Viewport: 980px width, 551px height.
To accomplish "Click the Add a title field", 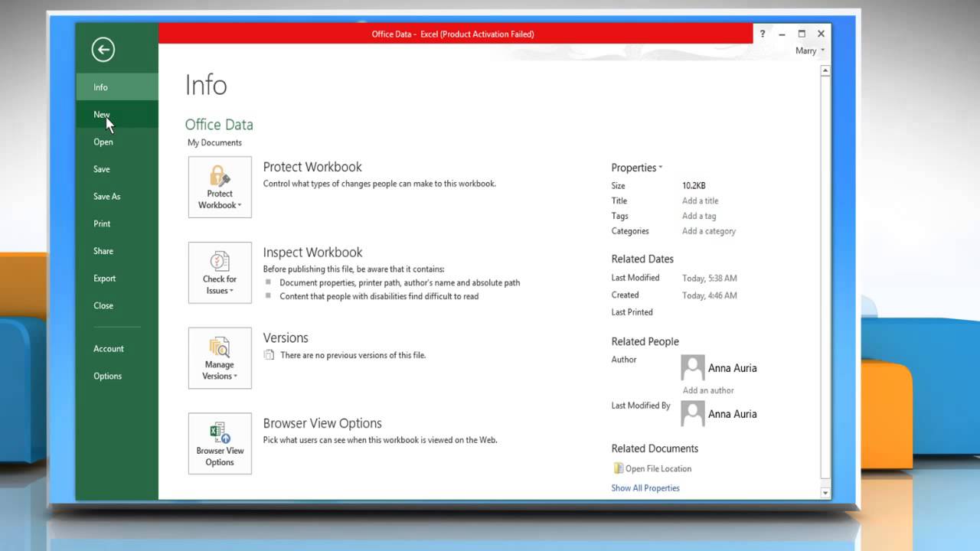I will pyautogui.click(x=701, y=201).
